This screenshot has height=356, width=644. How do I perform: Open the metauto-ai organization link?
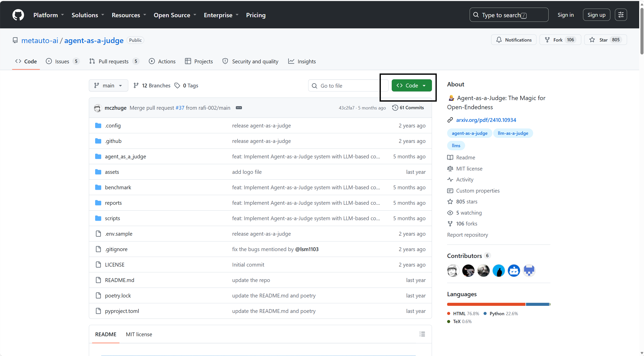pyautogui.click(x=40, y=41)
